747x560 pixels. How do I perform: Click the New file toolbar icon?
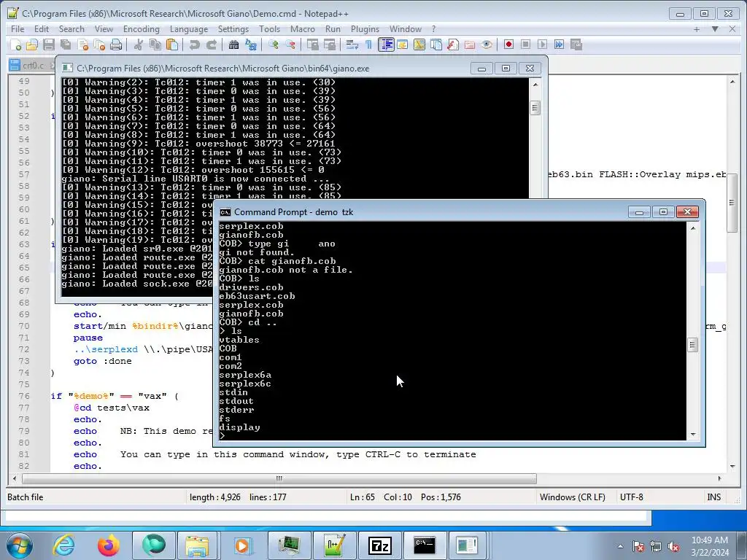pyautogui.click(x=16, y=44)
